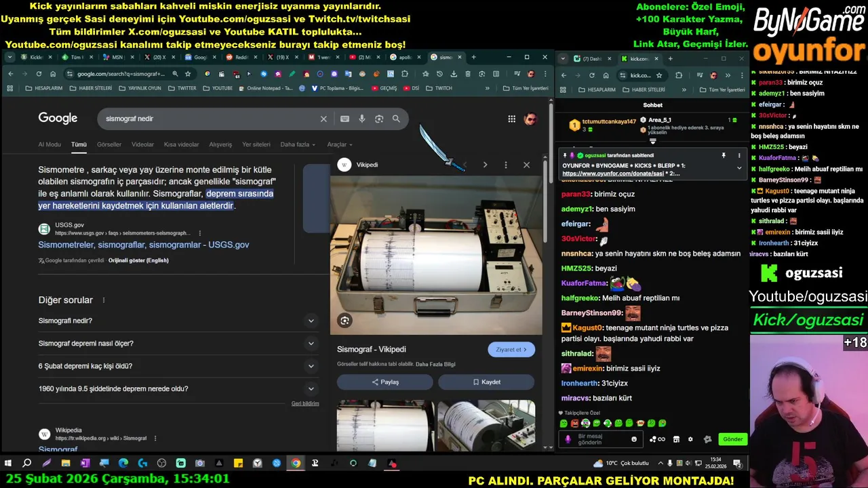This screenshot has width=868, height=488.
Task: Open the Alışveriş tab
Action: (x=220, y=144)
